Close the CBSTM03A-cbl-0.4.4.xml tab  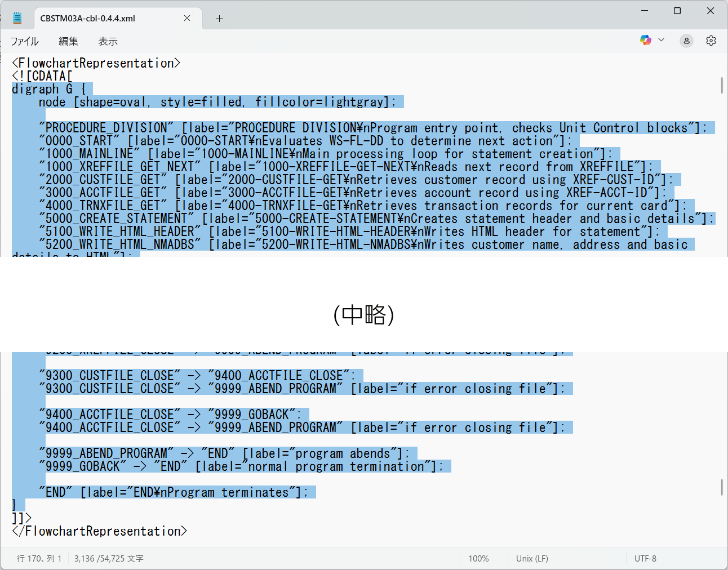point(187,17)
